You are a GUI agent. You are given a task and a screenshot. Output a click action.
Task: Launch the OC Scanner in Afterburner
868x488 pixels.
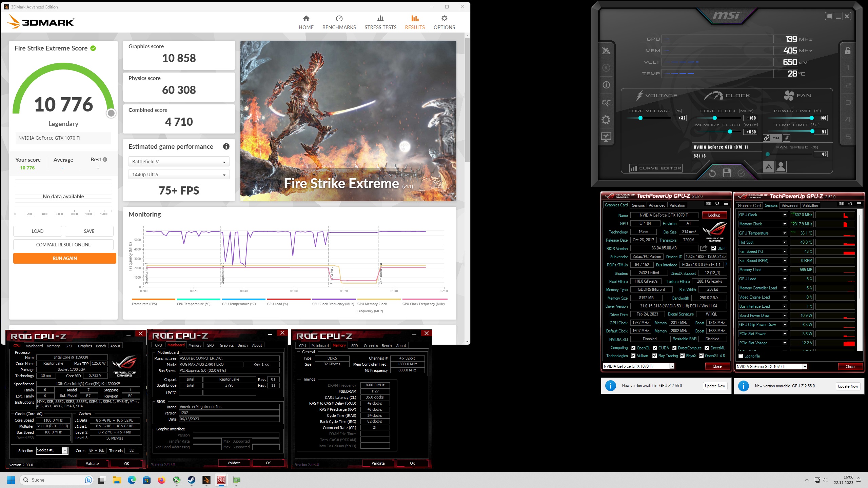(606, 102)
